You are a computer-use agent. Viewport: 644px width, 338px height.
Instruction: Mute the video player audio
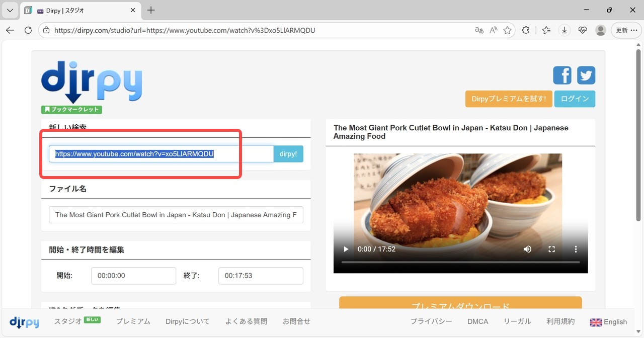pyautogui.click(x=527, y=249)
